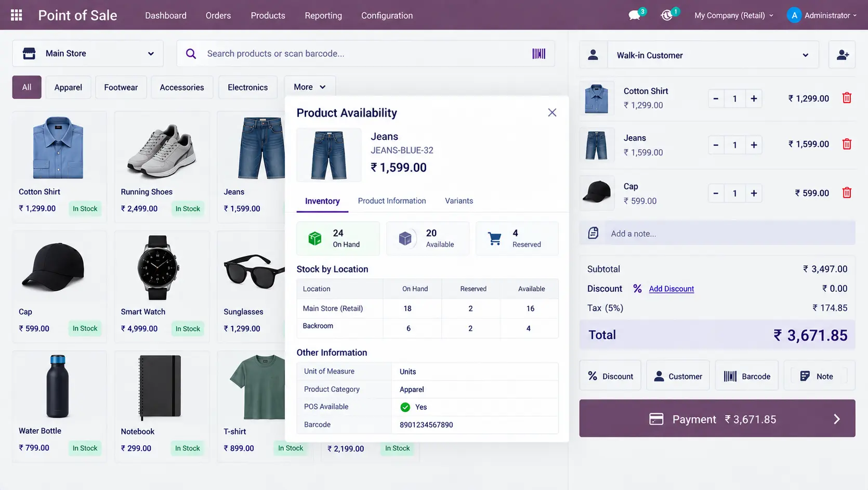Click the Add a note field
This screenshot has height=490, width=868.
pyautogui.click(x=717, y=233)
